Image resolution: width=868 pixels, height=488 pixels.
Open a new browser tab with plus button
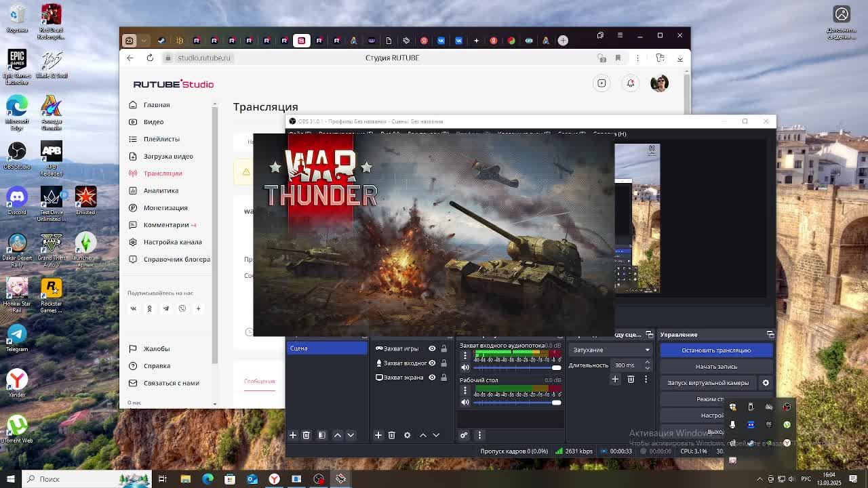point(563,41)
